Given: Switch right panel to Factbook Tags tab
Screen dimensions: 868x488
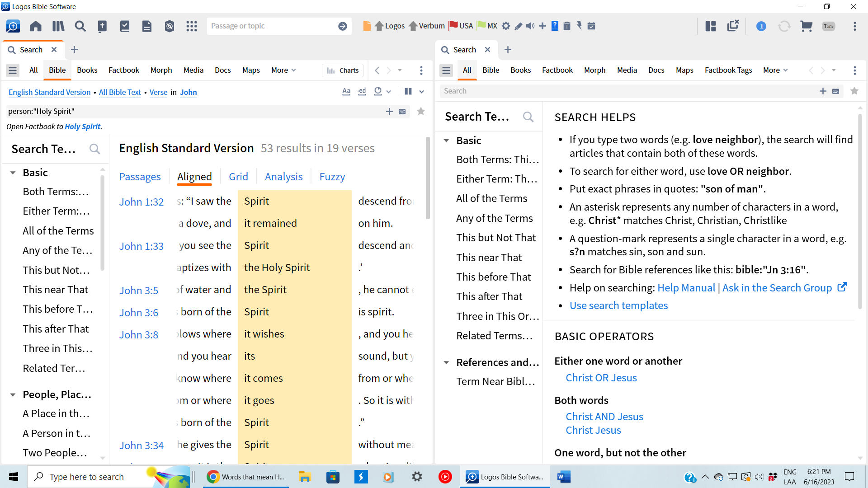Looking at the screenshot, I should (x=728, y=70).
